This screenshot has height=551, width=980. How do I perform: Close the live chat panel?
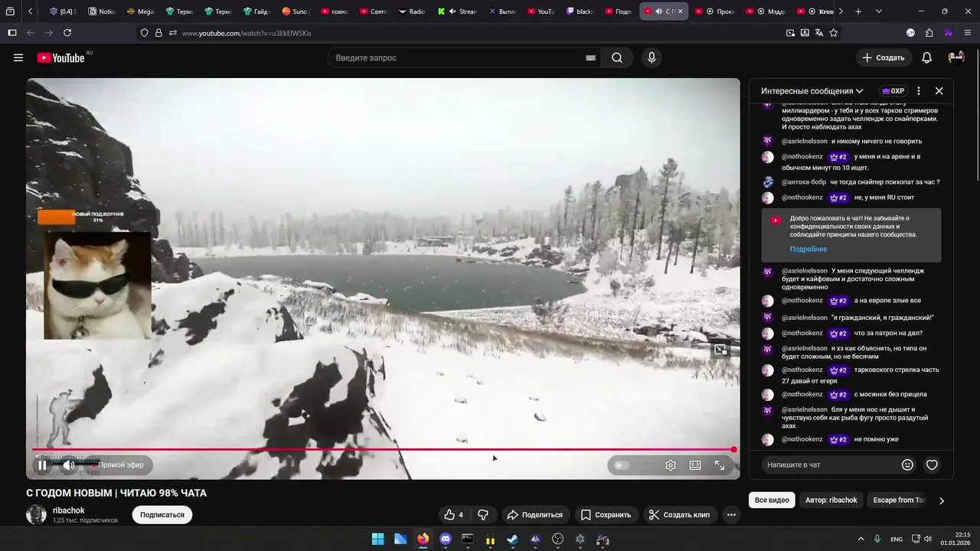[x=939, y=90]
